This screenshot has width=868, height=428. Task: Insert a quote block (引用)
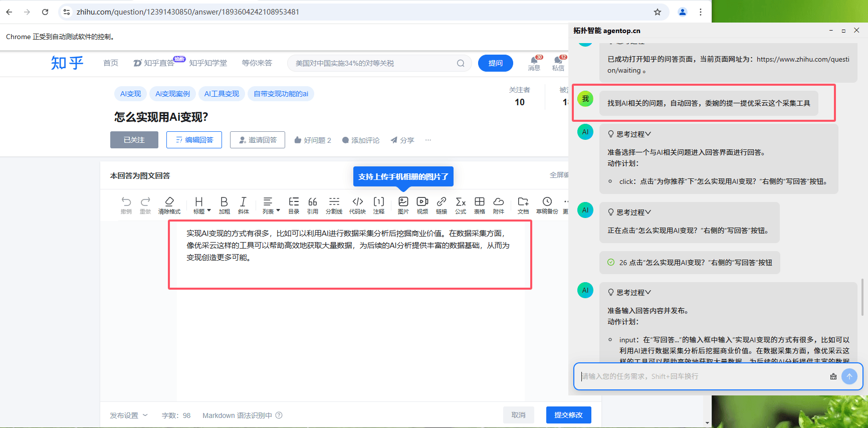[x=313, y=205]
